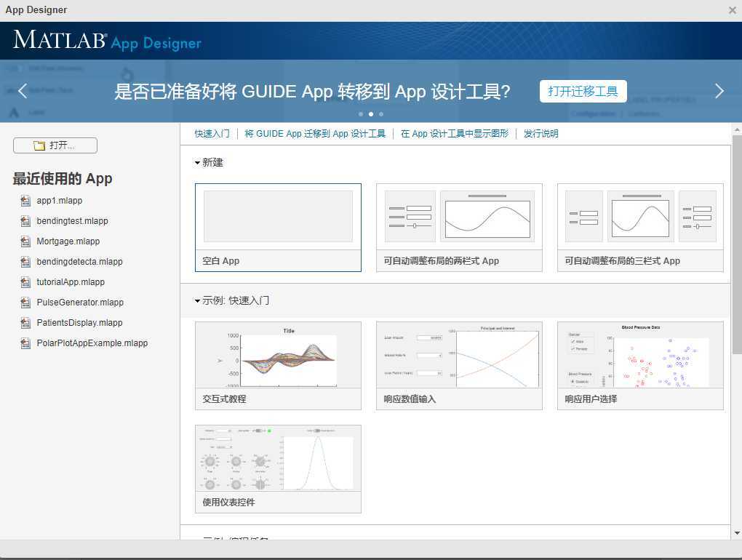Click the PolarPlotAppExample.mlapp file icon
Screen dimensions: 742x560
(25, 343)
